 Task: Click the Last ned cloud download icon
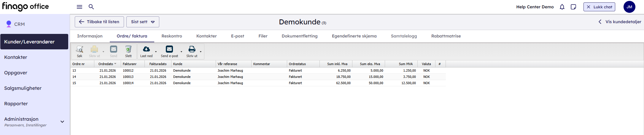pyautogui.click(x=146, y=49)
